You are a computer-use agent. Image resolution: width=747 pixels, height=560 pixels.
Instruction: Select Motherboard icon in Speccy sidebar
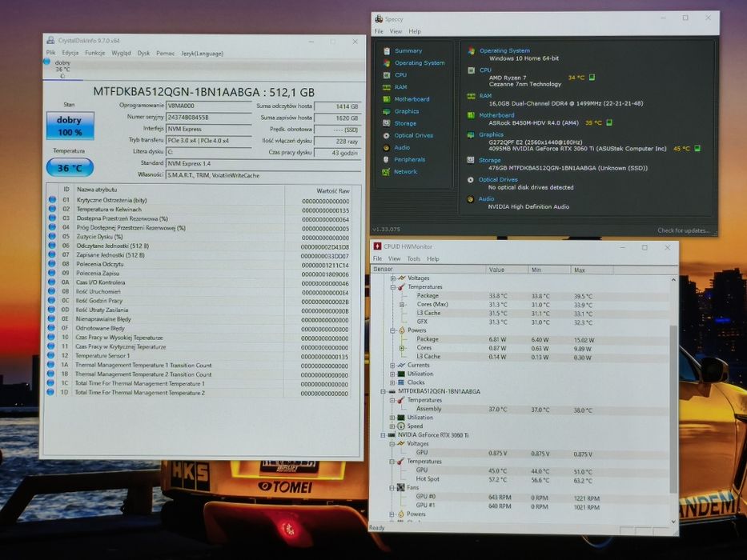pos(387,99)
